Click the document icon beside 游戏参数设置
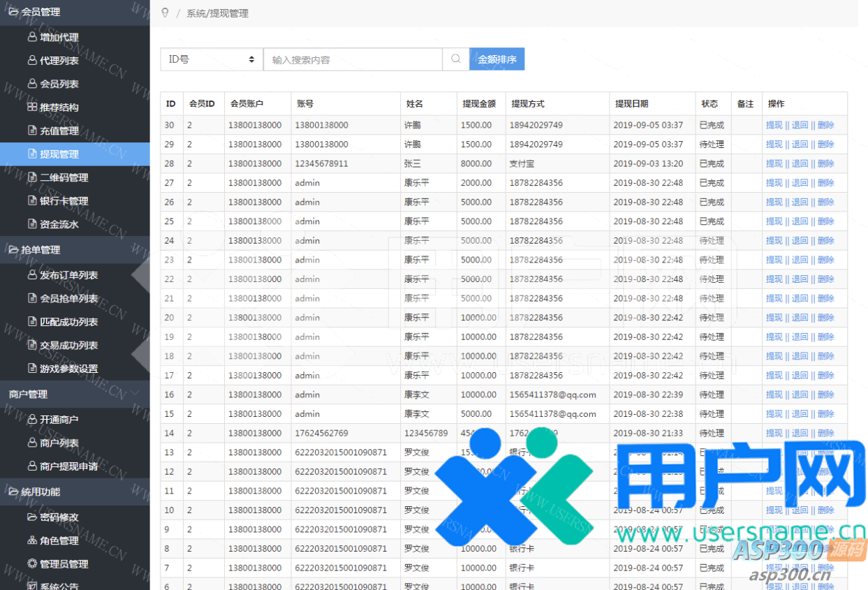Viewport: 868px width, 590px height. (32, 369)
